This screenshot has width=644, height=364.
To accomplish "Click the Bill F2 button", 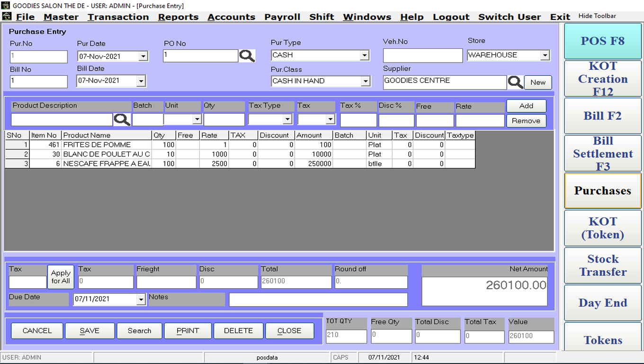I will click(603, 116).
